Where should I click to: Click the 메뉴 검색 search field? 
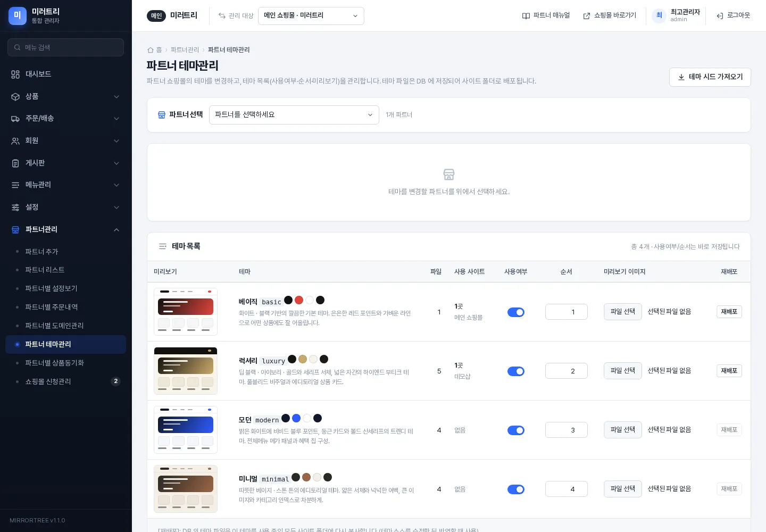click(x=65, y=47)
